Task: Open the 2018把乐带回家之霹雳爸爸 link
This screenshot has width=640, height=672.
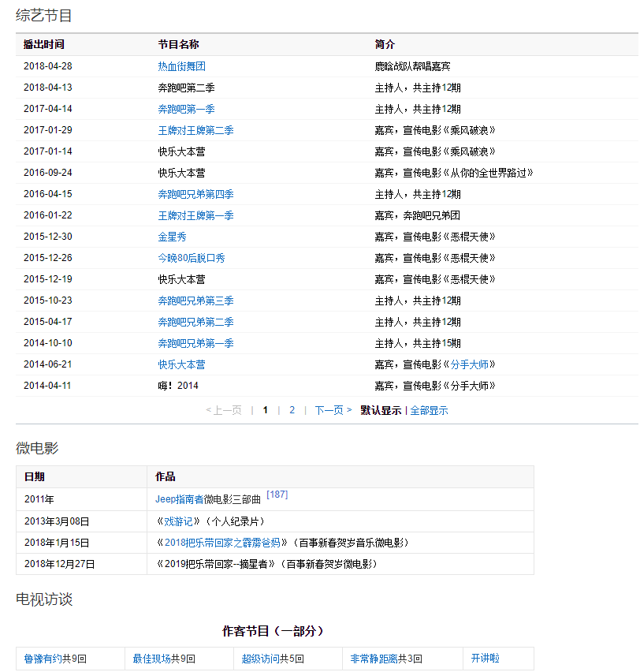Action: (x=222, y=543)
